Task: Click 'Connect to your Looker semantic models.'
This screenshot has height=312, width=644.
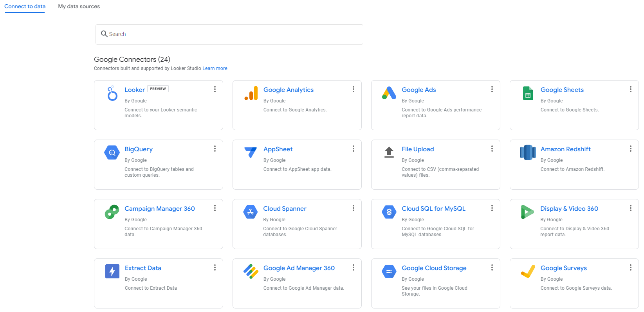Action: pos(161,113)
